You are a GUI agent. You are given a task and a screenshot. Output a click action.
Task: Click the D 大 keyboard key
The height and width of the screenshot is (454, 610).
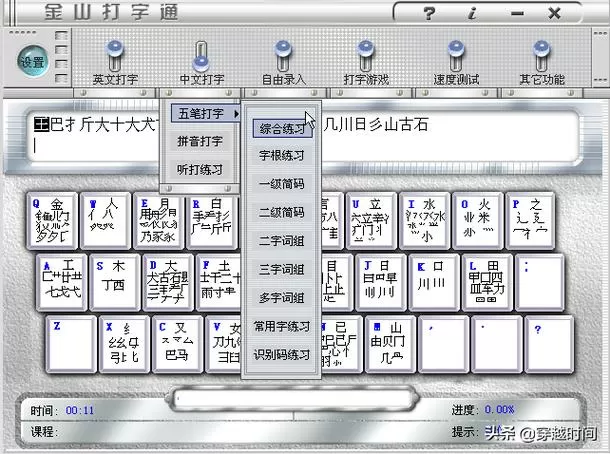[x=168, y=282]
